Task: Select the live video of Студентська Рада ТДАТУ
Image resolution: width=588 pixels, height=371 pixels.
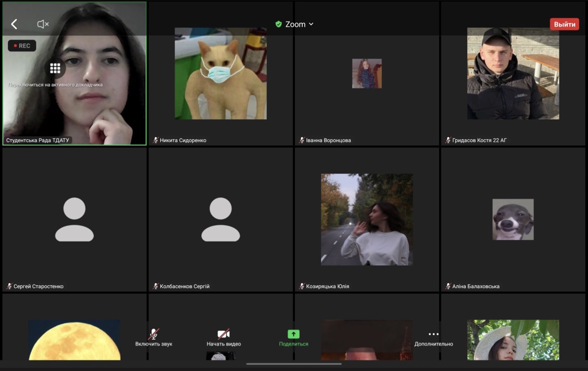Action: tap(75, 73)
